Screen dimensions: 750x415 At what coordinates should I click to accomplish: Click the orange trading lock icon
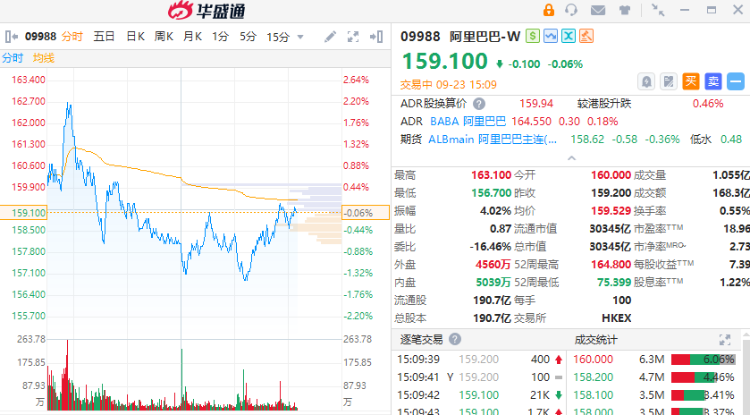[549, 10]
